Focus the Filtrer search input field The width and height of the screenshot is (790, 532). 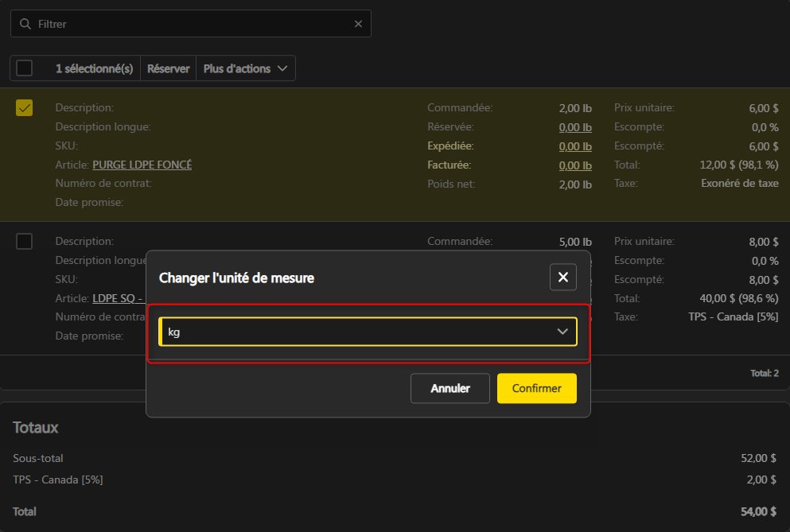pyautogui.click(x=191, y=24)
